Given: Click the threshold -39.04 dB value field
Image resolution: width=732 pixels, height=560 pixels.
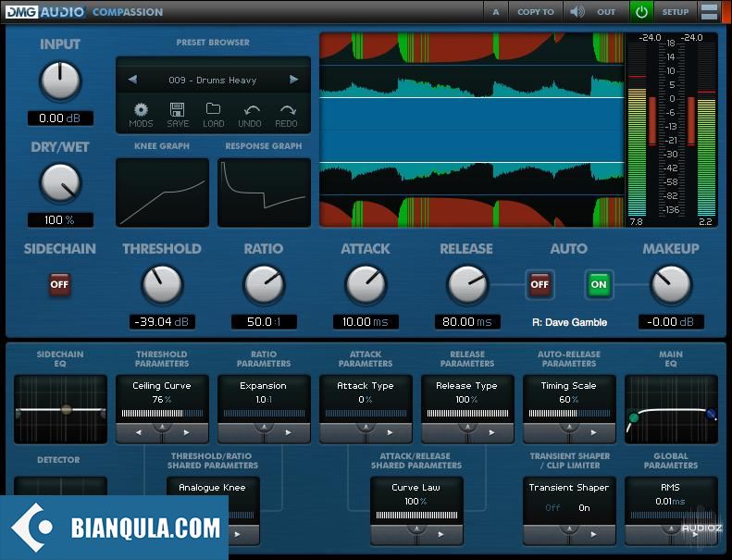Looking at the screenshot, I should pyautogui.click(x=162, y=322).
